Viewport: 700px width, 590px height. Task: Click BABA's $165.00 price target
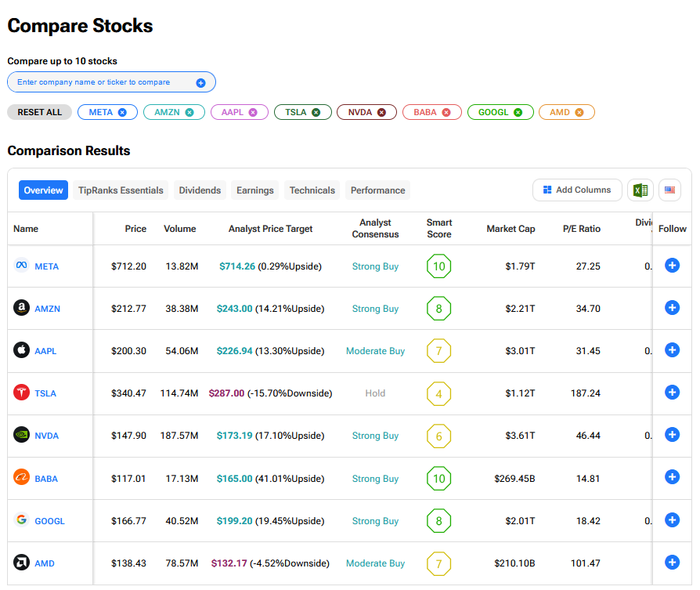(x=234, y=479)
